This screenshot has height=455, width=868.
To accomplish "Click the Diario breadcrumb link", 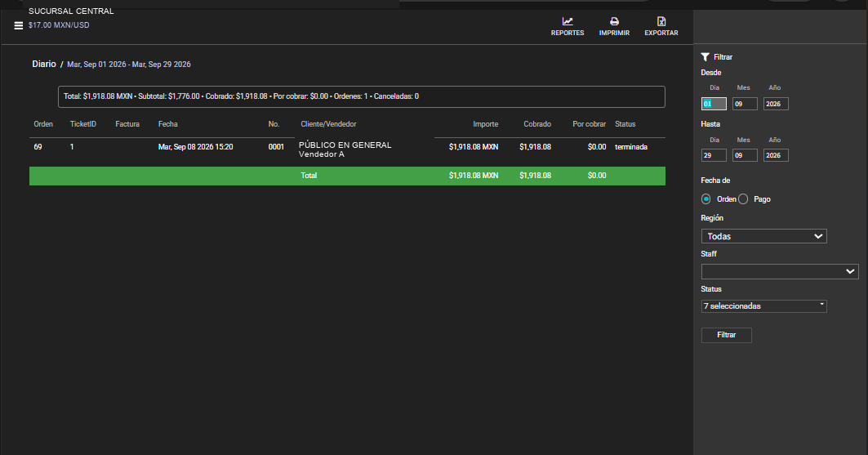I will (44, 65).
